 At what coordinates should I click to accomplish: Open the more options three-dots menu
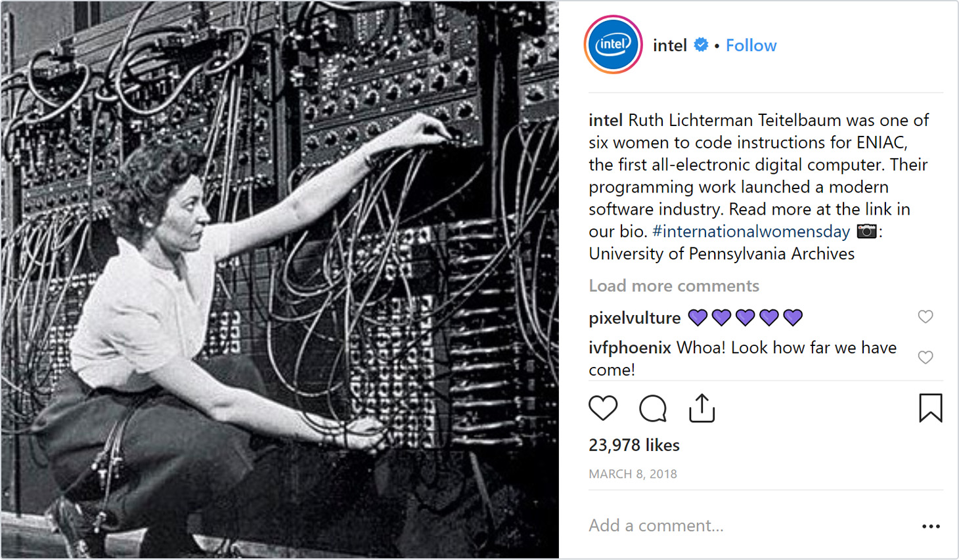click(931, 527)
